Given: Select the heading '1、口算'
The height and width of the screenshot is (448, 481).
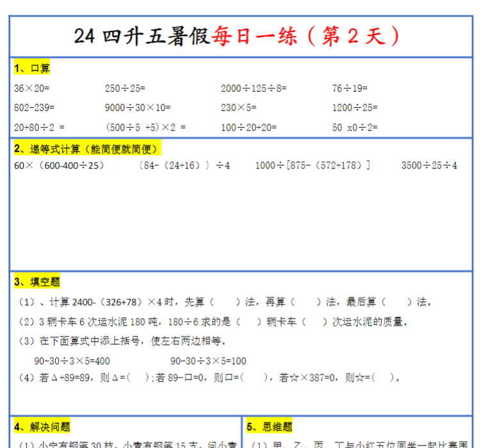Looking at the screenshot, I should (x=32, y=68).
